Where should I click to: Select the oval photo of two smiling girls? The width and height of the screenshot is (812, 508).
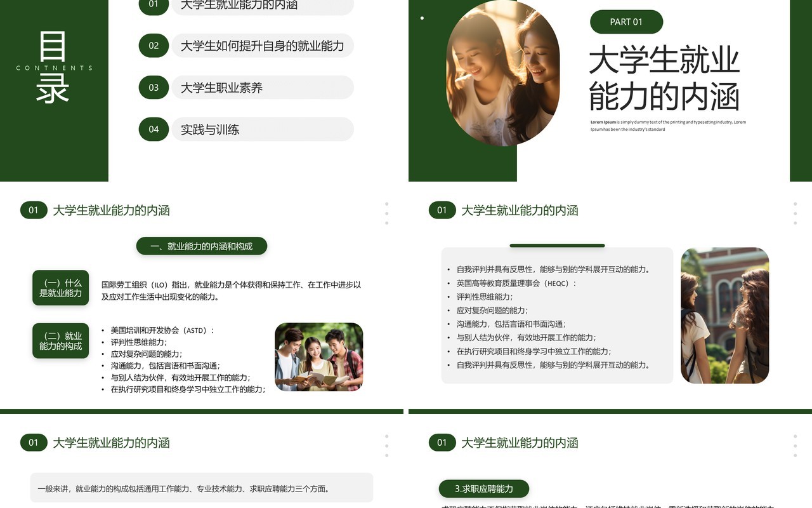coord(503,73)
